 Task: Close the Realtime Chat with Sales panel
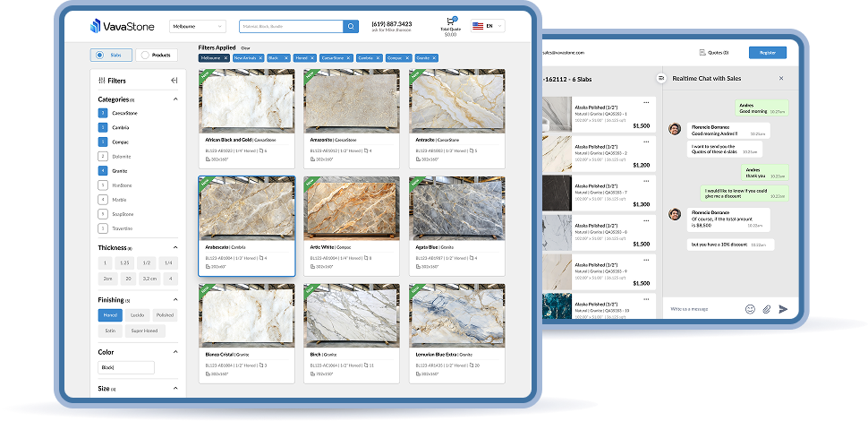click(780, 79)
